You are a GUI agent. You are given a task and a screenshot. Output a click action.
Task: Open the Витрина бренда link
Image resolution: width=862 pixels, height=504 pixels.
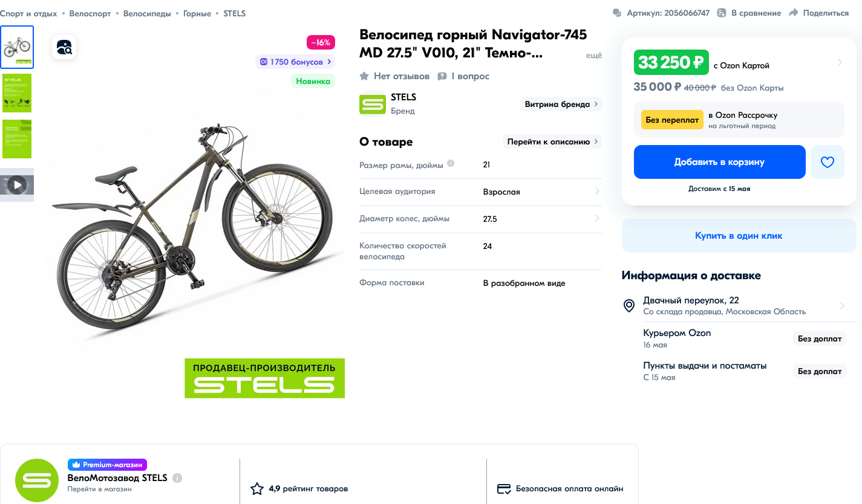coord(561,104)
